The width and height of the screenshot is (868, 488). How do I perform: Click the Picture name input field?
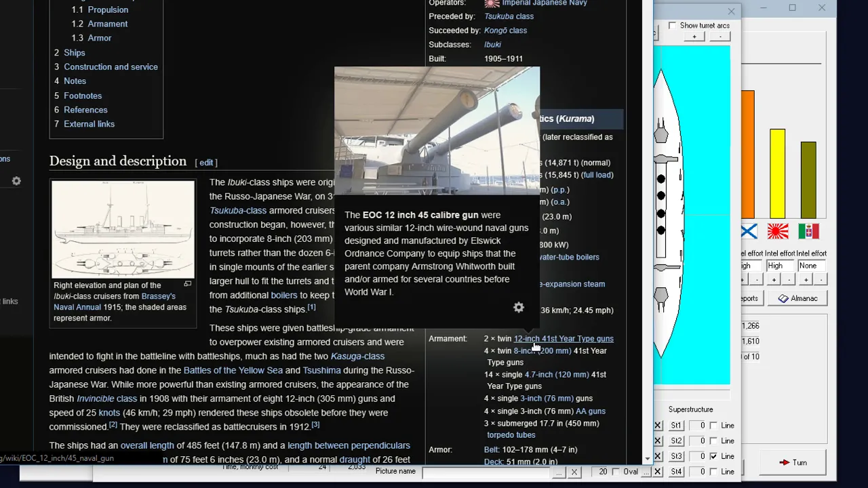point(486,472)
